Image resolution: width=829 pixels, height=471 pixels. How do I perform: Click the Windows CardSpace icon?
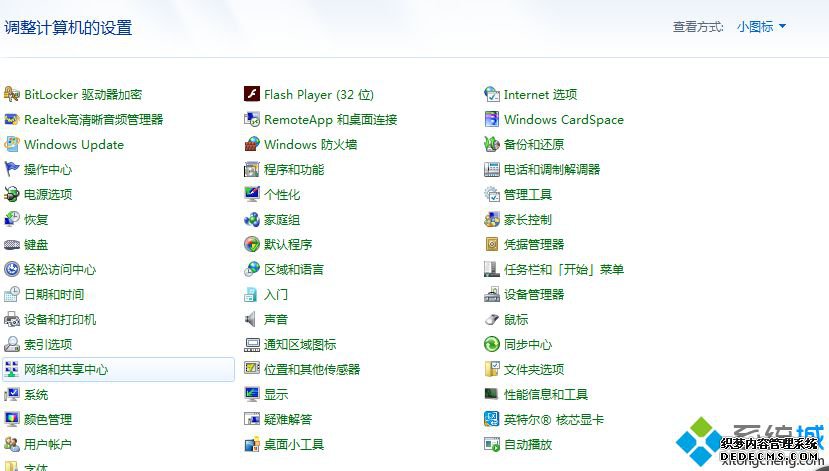coord(492,119)
